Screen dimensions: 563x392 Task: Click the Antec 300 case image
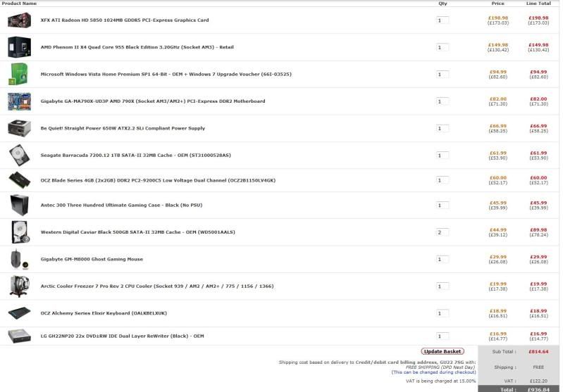click(x=19, y=206)
